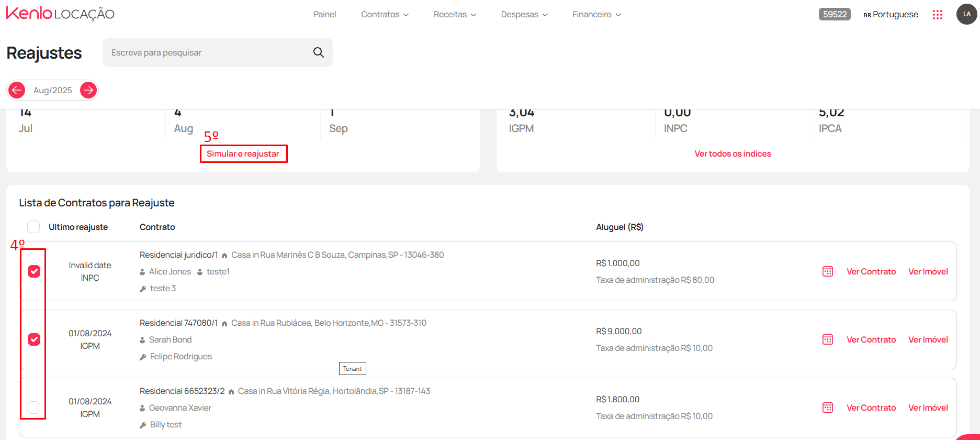Click the IPCA index value
The width and height of the screenshot is (980, 440).
[x=831, y=113]
